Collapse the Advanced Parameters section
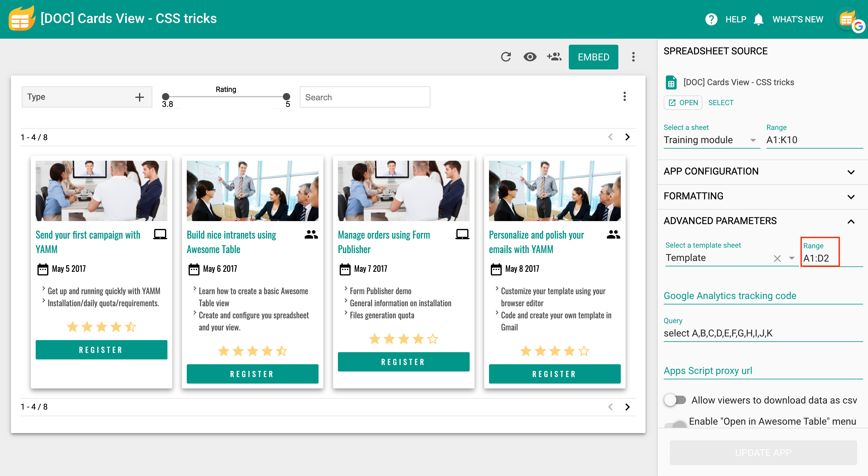868x476 pixels. pyautogui.click(x=763, y=221)
